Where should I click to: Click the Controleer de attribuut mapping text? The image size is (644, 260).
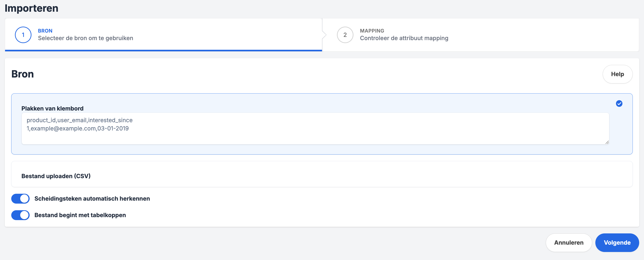click(404, 38)
